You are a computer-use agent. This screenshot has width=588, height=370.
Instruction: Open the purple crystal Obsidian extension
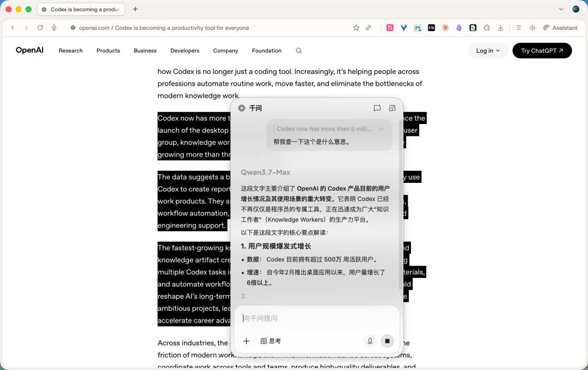click(x=459, y=28)
